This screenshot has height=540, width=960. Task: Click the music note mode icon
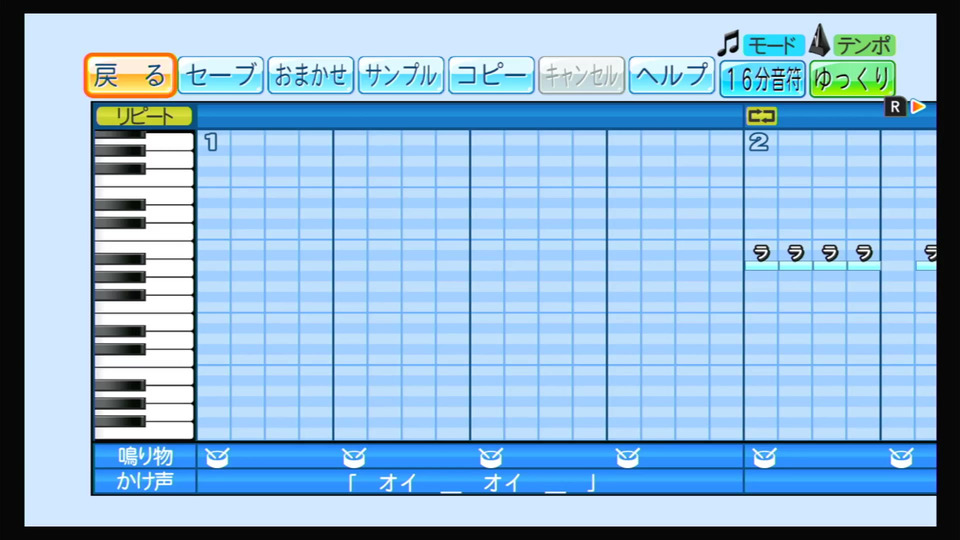[729, 43]
